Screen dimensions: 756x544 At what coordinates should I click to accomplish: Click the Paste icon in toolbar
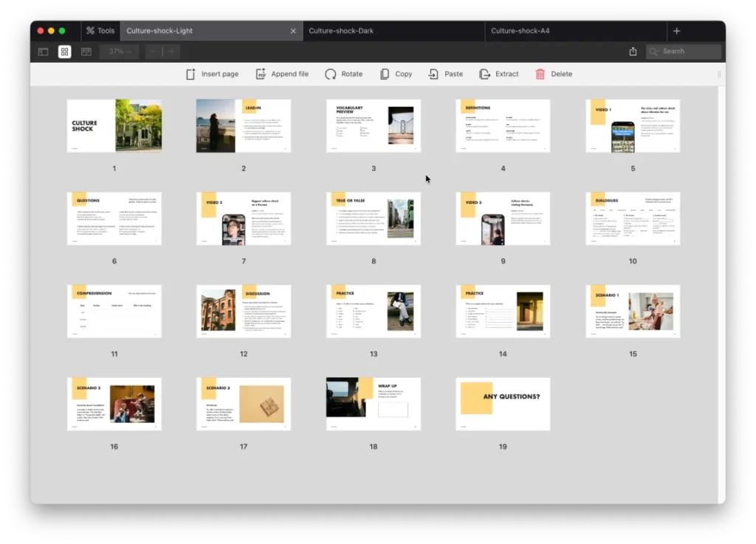433,74
